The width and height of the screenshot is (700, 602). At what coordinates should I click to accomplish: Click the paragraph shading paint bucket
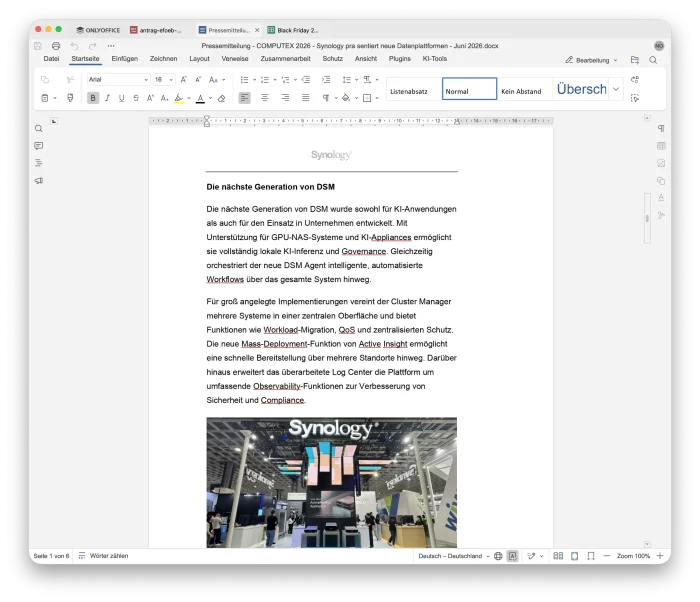coord(346,98)
